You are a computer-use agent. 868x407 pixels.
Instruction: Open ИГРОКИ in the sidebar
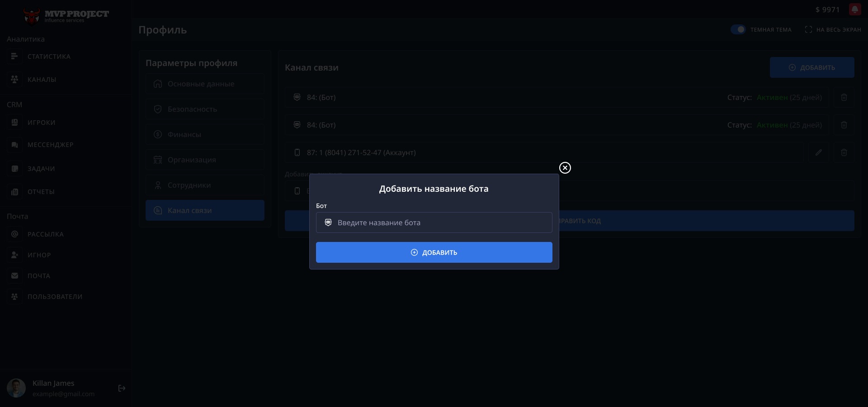[41, 123]
